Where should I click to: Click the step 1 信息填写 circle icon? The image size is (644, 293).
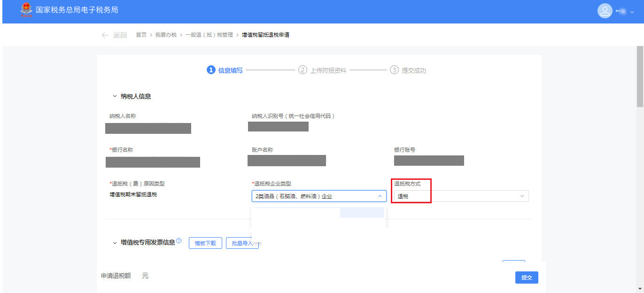click(x=211, y=70)
